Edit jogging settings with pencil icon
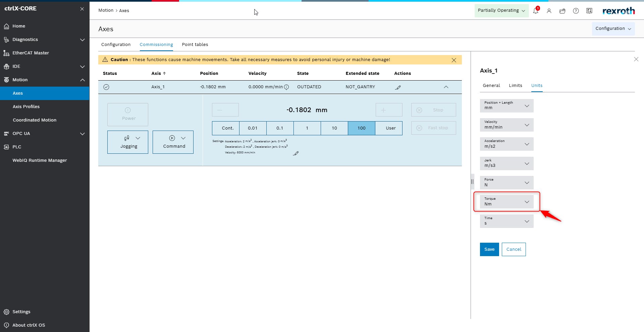 pyautogui.click(x=296, y=153)
